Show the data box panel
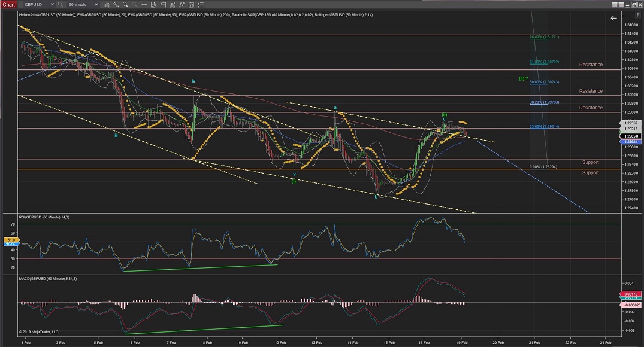The width and height of the screenshot is (644, 347). [x=153, y=5]
